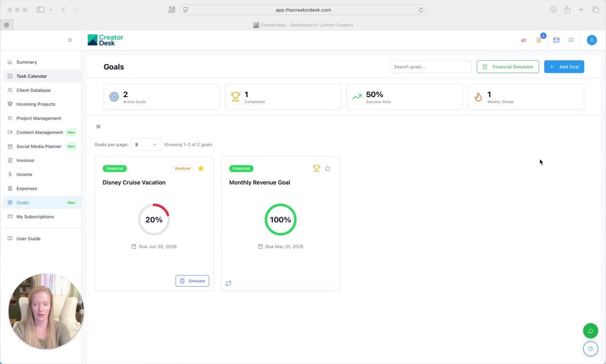The width and height of the screenshot is (606, 364).
Task: Click the pinned tab icon in Safari
Action: click(7, 25)
